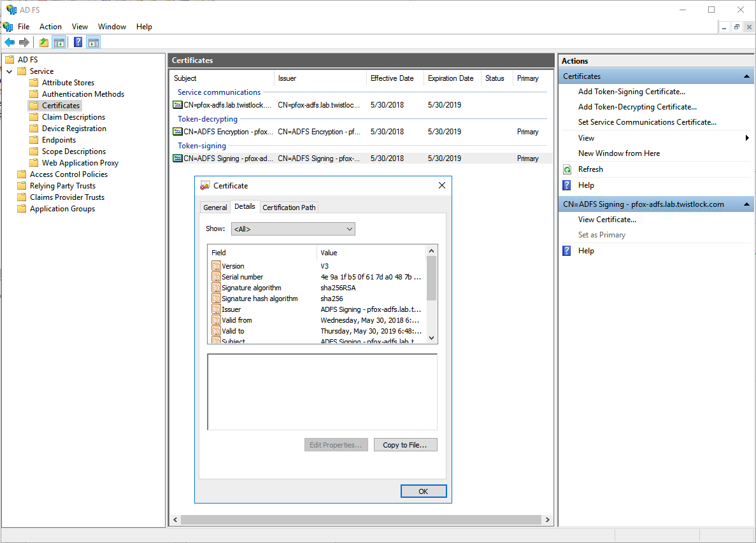Switch to the General tab

click(215, 207)
